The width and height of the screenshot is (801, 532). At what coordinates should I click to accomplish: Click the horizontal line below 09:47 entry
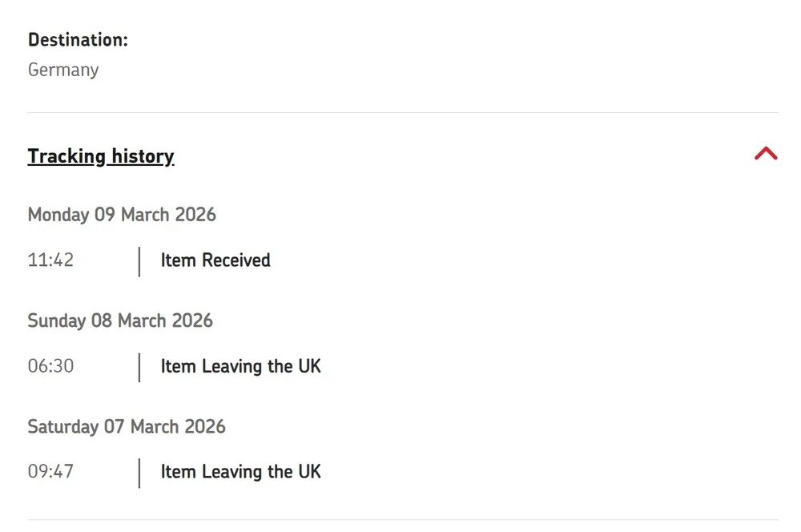coord(402,520)
